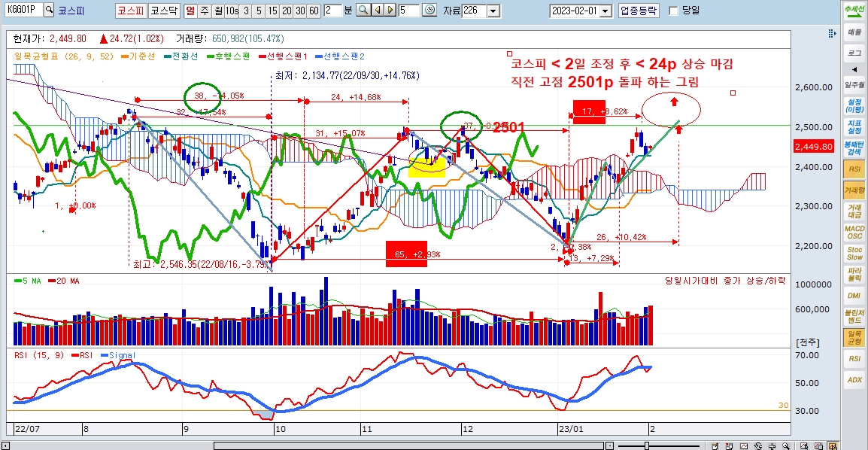
Task: Toggle MACD OSC indicator in sidebar
Action: (x=854, y=233)
